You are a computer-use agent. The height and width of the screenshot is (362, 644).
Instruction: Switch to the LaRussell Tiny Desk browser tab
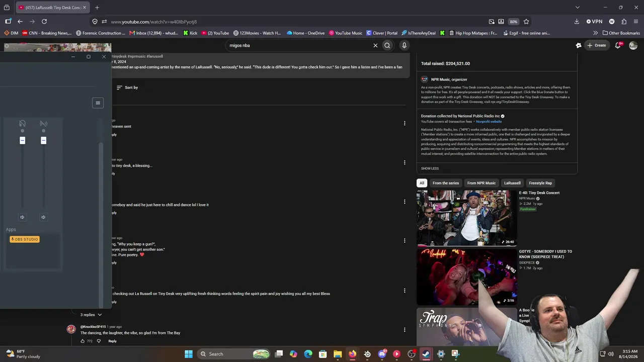click(52, 8)
